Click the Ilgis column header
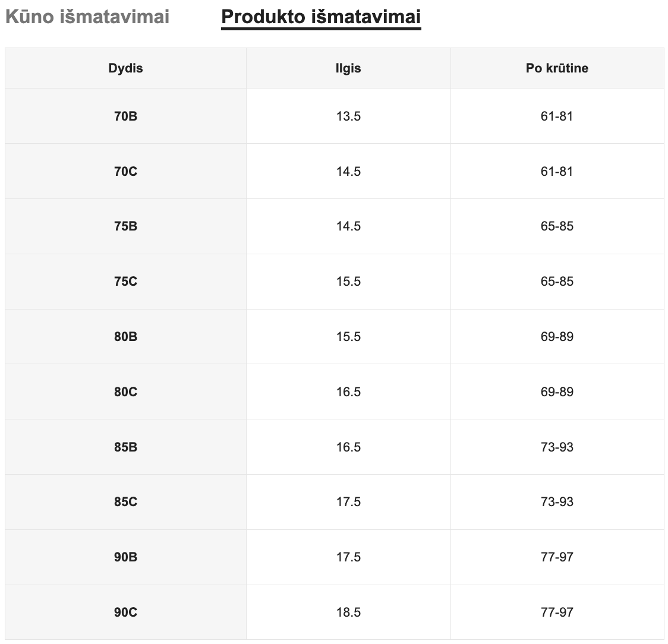This screenshot has width=668, height=644. pyautogui.click(x=348, y=68)
